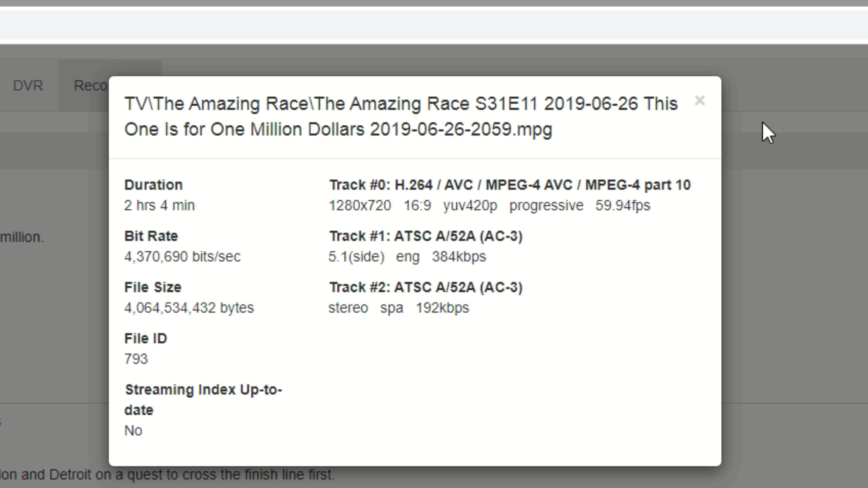The width and height of the screenshot is (868, 488).
Task: Click the Duration label
Action: [153, 185]
